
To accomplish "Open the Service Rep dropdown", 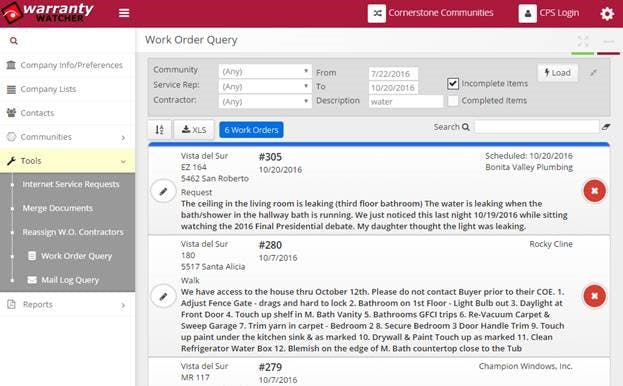I will pos(265,86).
